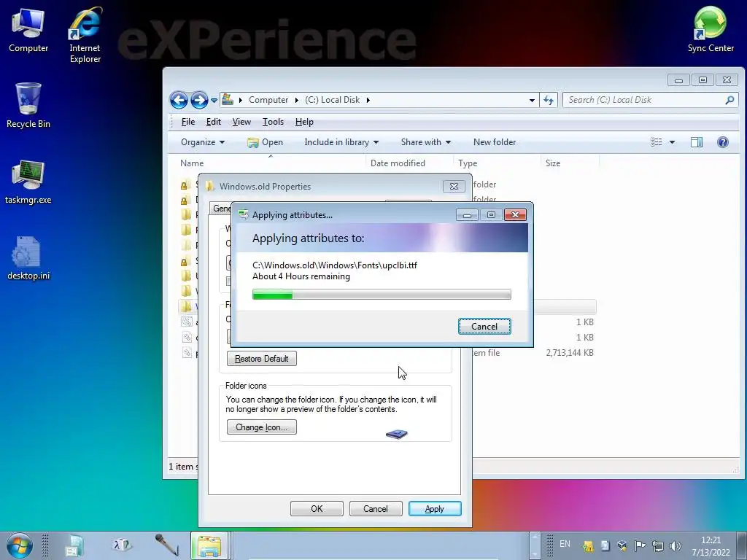
Task: Click the Windows Explorer taskbar button
Action: click(x=209, y=545)
